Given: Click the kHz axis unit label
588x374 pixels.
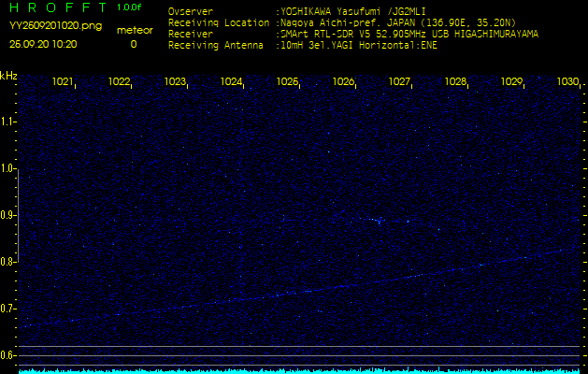Looking at the screenshot, I should pos(8,76).
